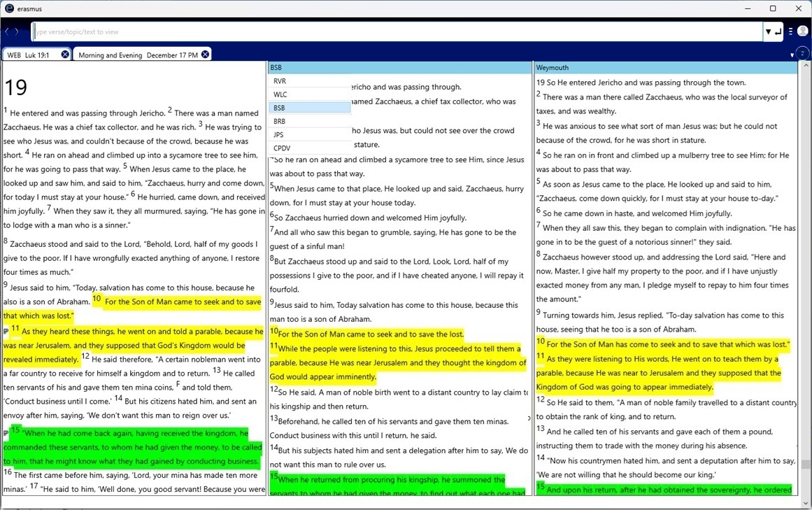
Task: Click the circled number 2 tab counter
Action: 802,54
